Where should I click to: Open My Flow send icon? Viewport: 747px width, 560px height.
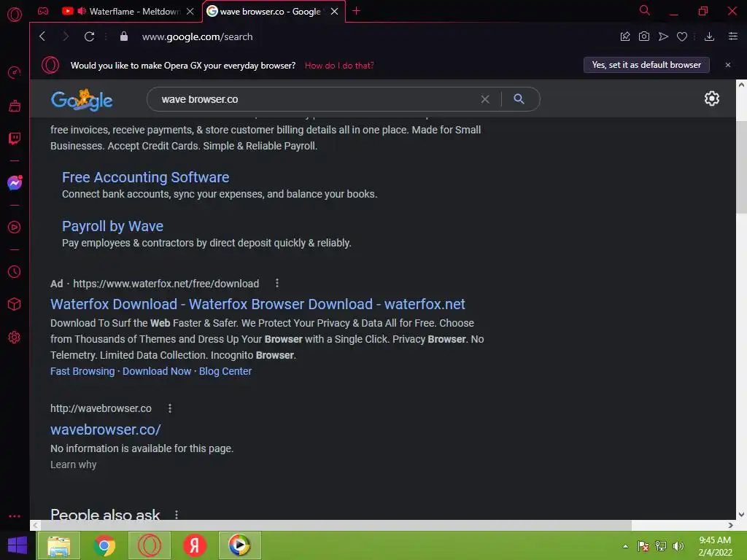point(663,36)
